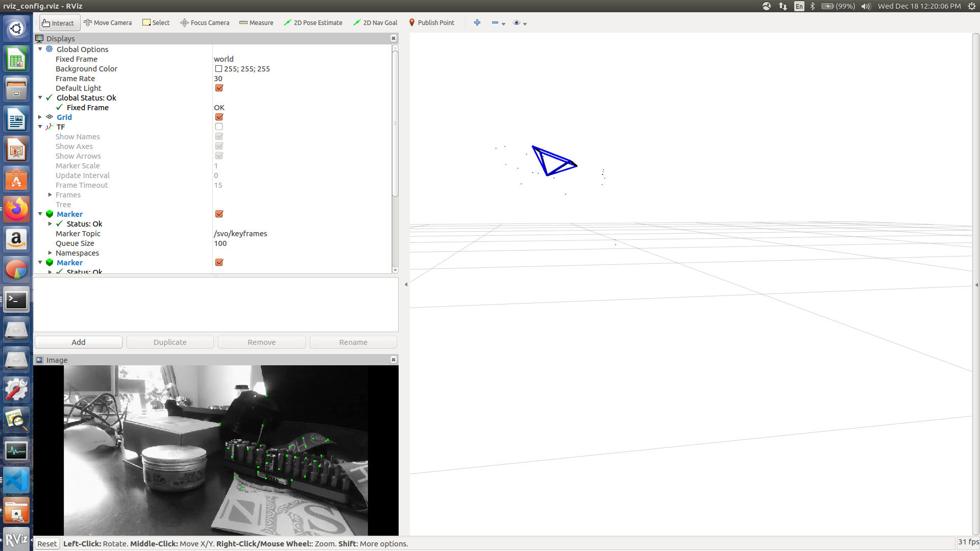
Task: Pick the 2D Pose Estimate tool
Action: [313, 23]
